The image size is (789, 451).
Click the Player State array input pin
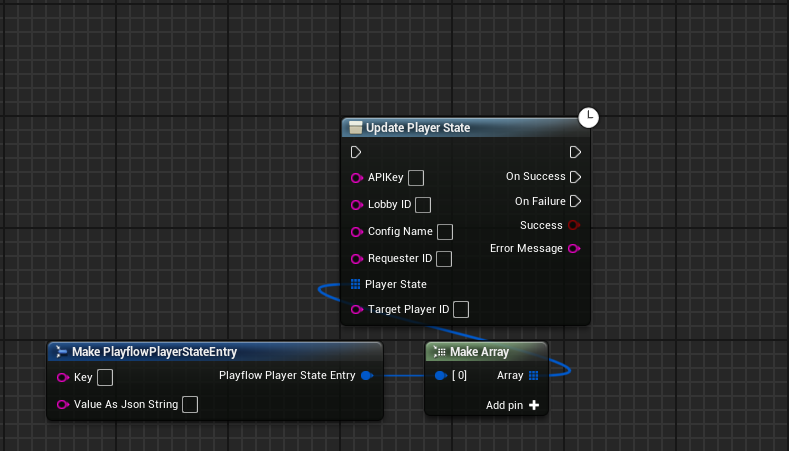click(x=356, y=284)
